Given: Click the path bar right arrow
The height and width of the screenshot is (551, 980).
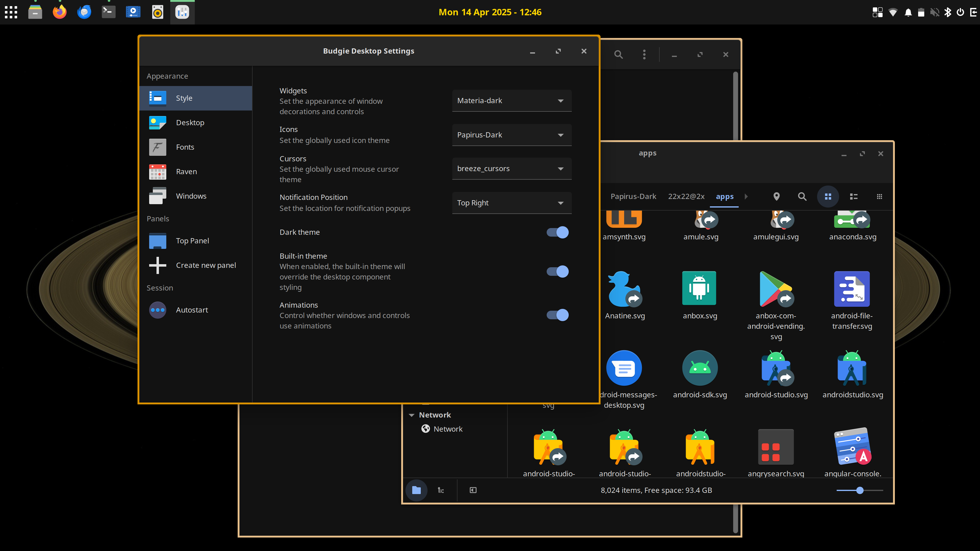Looking at the screenshot, I should (746, 197).
